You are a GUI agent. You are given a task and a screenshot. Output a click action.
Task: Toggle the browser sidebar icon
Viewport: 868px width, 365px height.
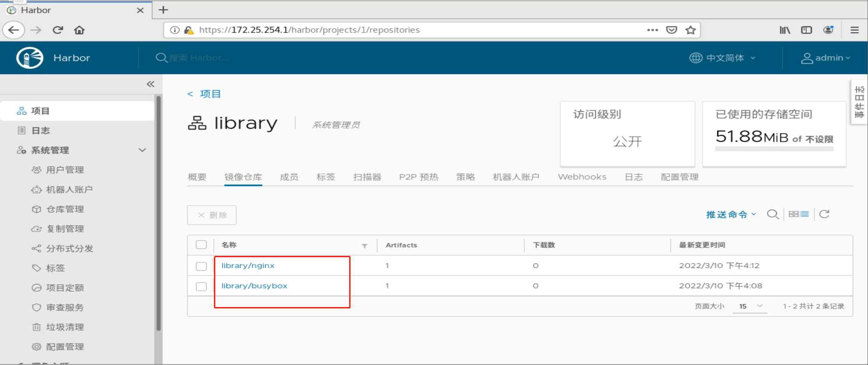pos(806,30)
